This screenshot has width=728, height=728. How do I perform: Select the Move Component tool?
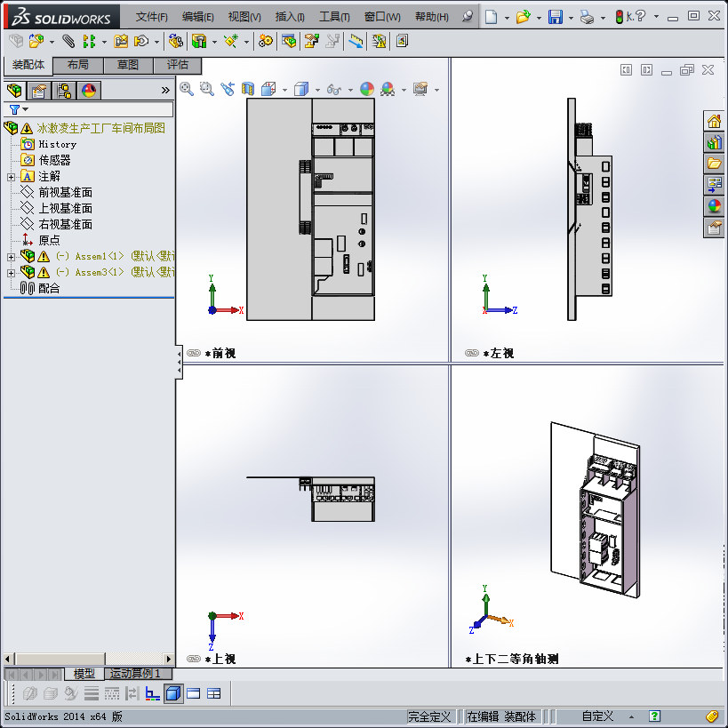pos(140,41)
